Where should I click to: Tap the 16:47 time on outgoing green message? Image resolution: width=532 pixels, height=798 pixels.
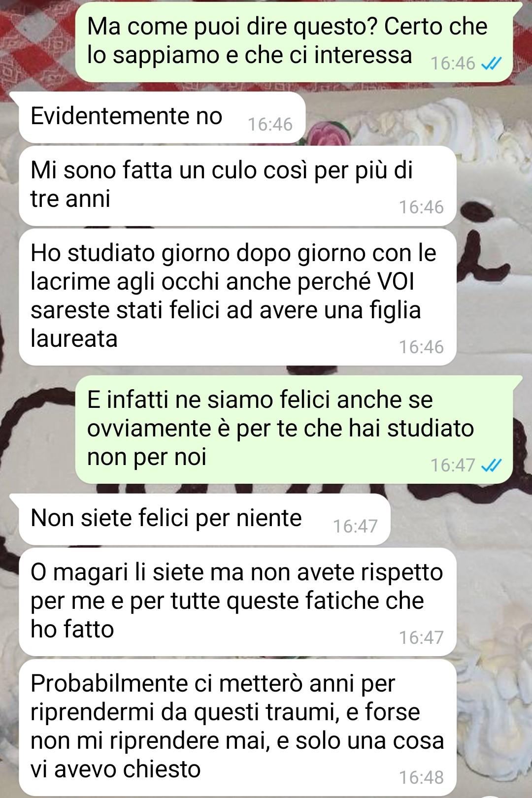(x=453, y=465)
